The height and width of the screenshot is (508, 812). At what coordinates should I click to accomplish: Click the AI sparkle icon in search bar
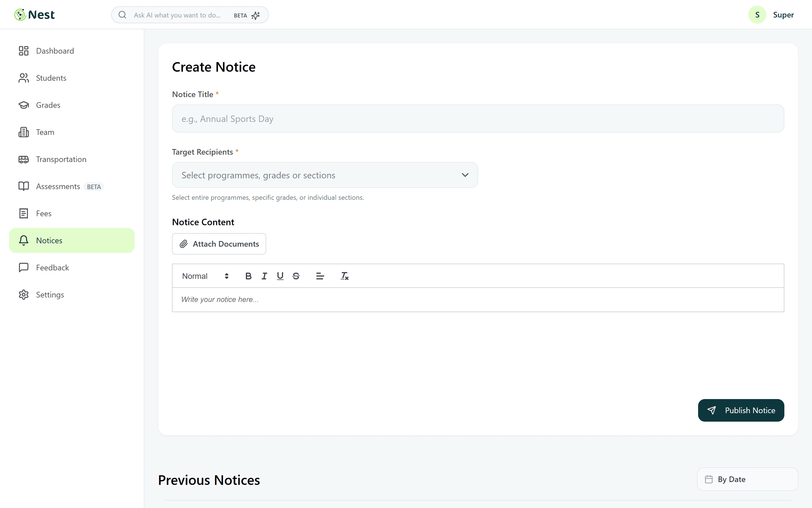point(256,16)
